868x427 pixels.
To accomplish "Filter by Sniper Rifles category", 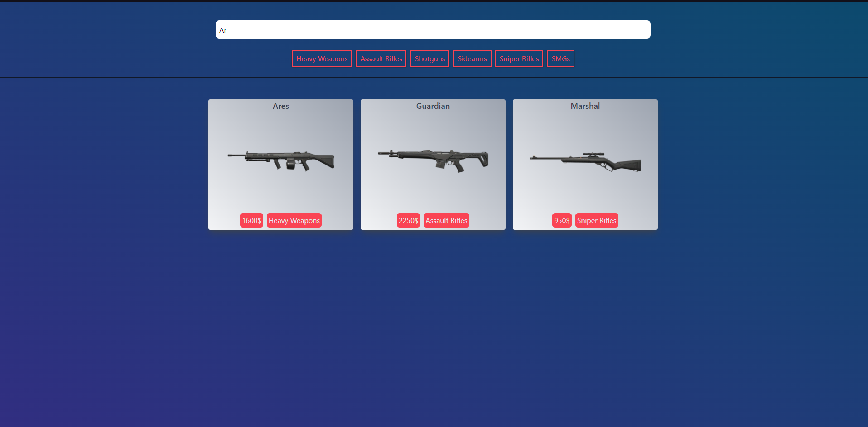I will [x=519, y=58].
